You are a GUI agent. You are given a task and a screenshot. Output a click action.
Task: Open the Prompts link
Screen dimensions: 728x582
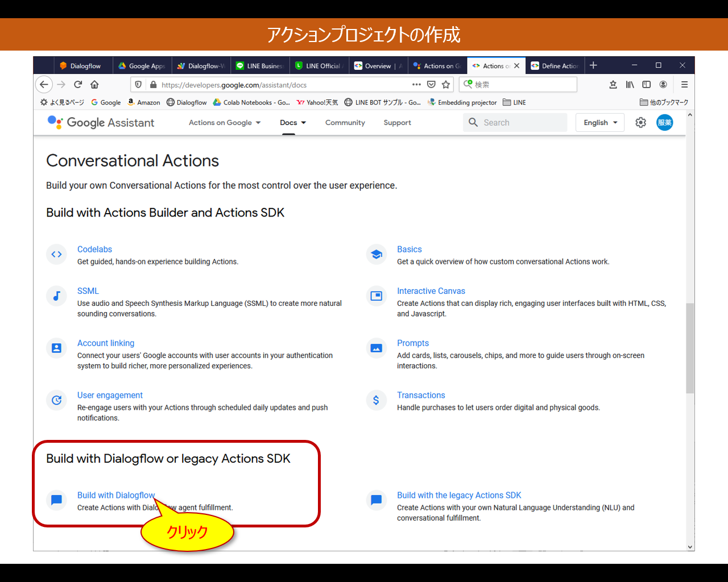[x=413, y=343]
